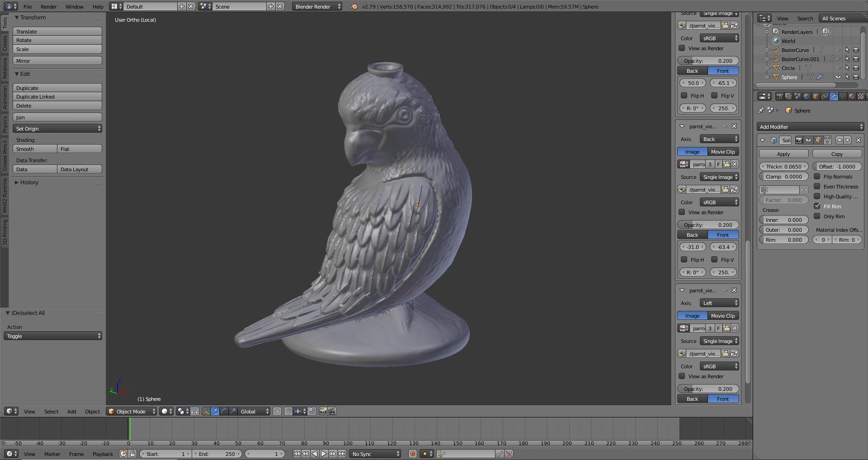Open the Modifiers tab wrench icon
Viewport: 868px width, 460px height.
[834, 96]
